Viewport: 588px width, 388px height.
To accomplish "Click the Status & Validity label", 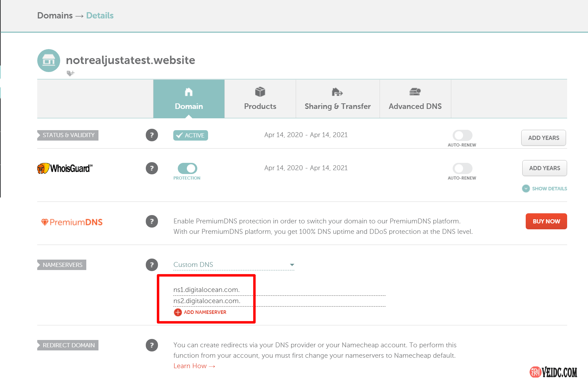I will (68, 135).
